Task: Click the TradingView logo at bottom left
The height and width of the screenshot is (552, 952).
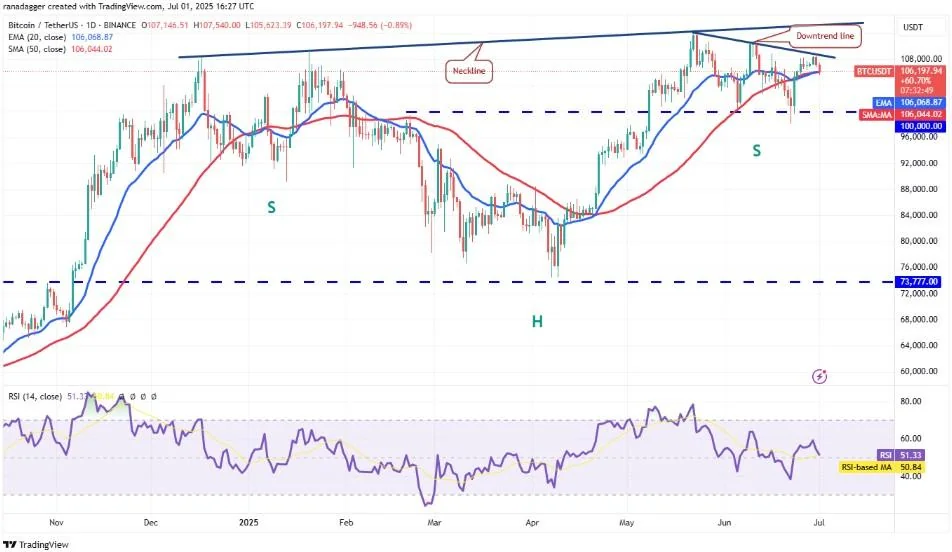Action: [x=37, y=545]
